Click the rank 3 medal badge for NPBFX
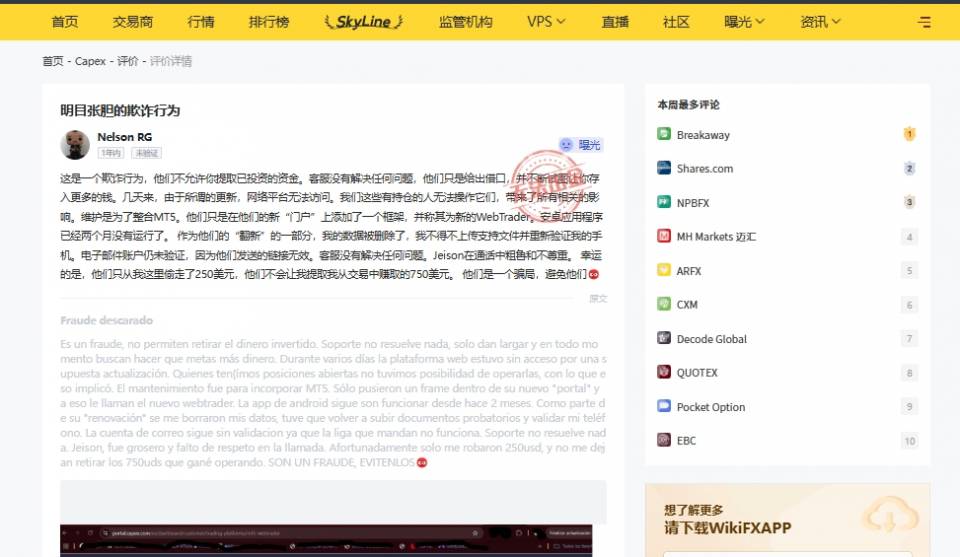The width and height of the screenshot is (960, 557). [909, 202]
